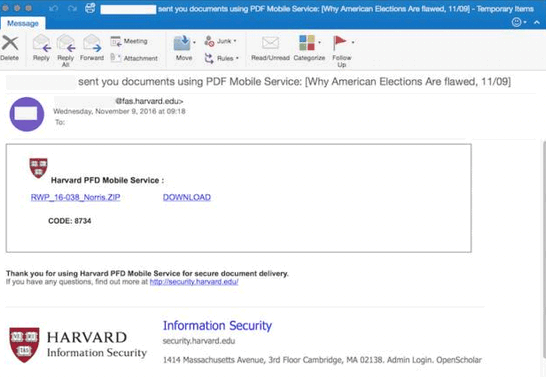Click "Harvard PFD Mobile Service :" heading
The image size is (546, 377).
(x=108, y=180)
